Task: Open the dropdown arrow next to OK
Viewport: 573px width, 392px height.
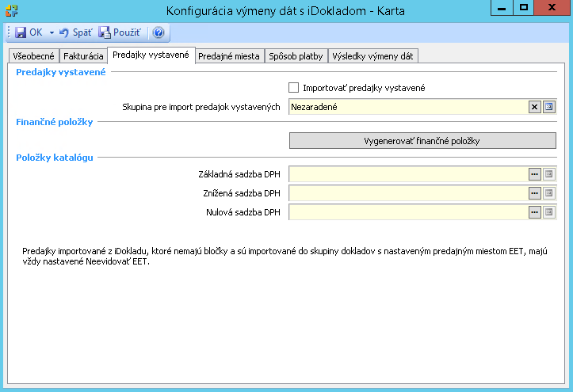Action: 52,32
